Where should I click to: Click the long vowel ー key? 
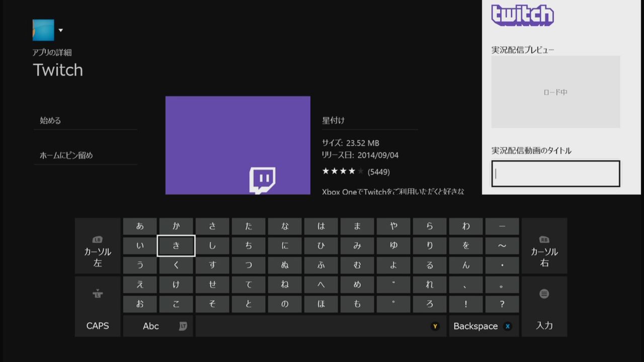click(502, 226)
